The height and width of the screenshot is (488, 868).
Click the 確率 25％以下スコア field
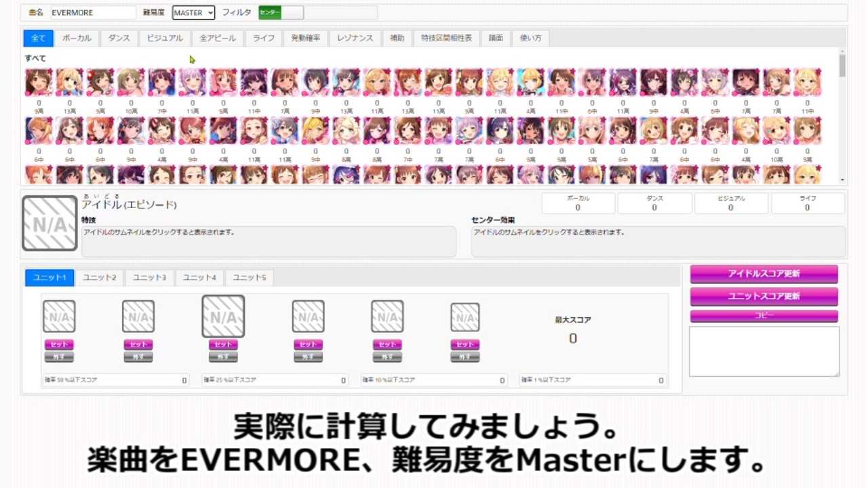(x=275, y=380)
